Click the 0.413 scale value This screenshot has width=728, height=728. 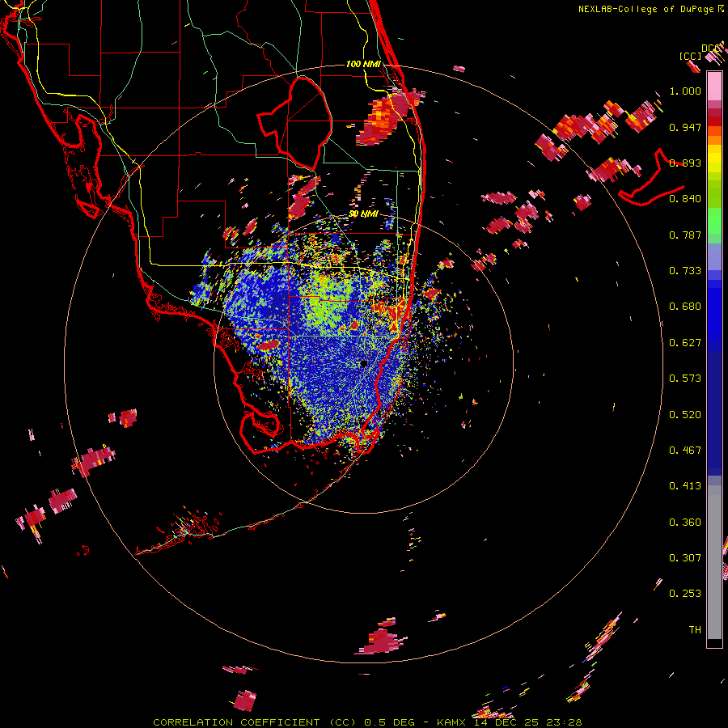coord(685,486)
